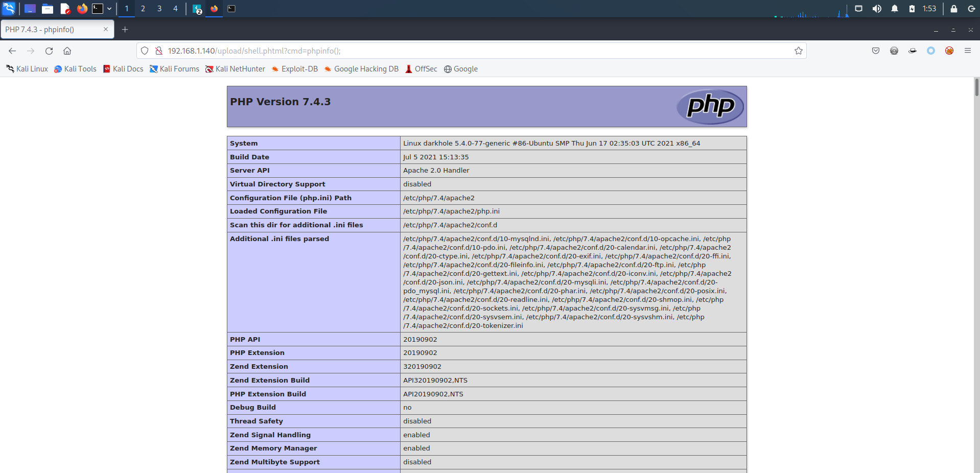
Task: Open Google bookmark
Action: click(x=461, y=69)
